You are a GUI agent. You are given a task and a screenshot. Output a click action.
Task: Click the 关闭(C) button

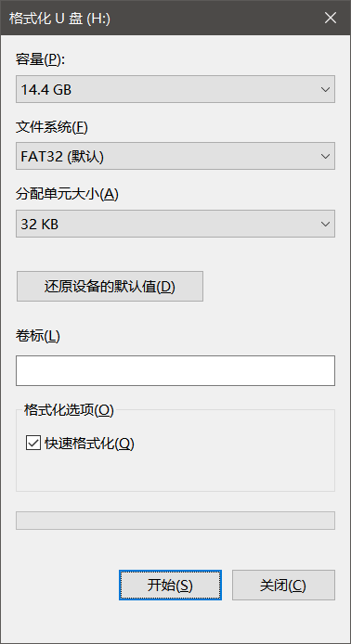(283, 586)
